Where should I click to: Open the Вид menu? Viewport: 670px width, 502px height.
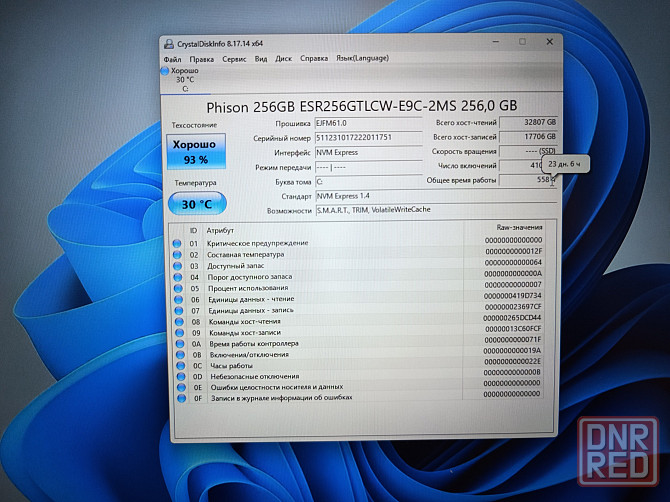[261, 59]
